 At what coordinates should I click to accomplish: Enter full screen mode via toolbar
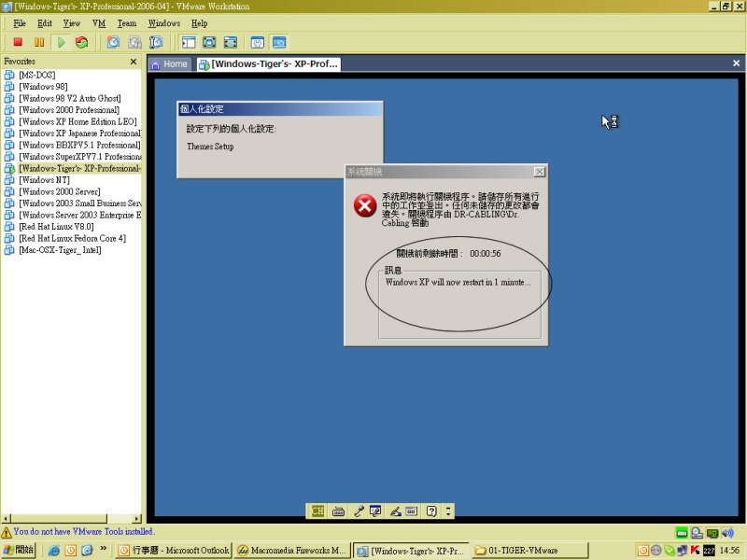pos(209,42)
